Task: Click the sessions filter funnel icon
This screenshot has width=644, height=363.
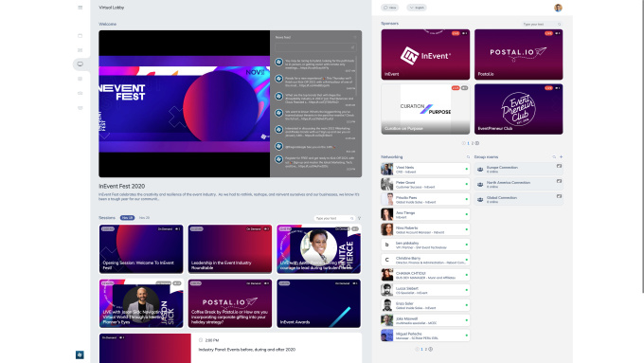Action: (x=359, y=218)
